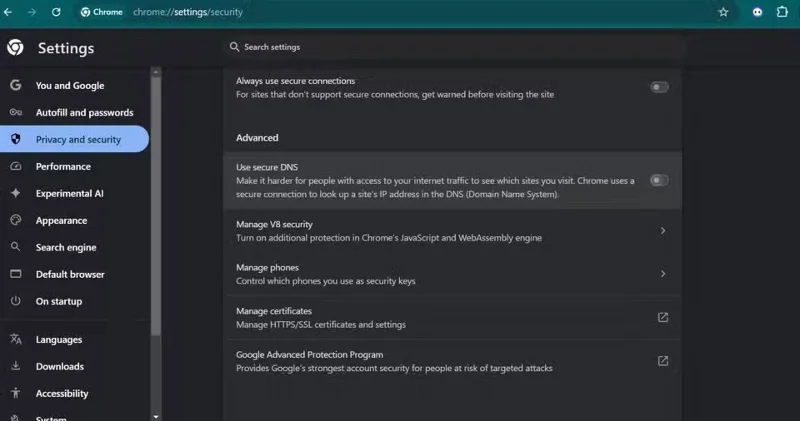Click the bookmark star icon
Screen dimensions: 800x421
tap(723, 12)
